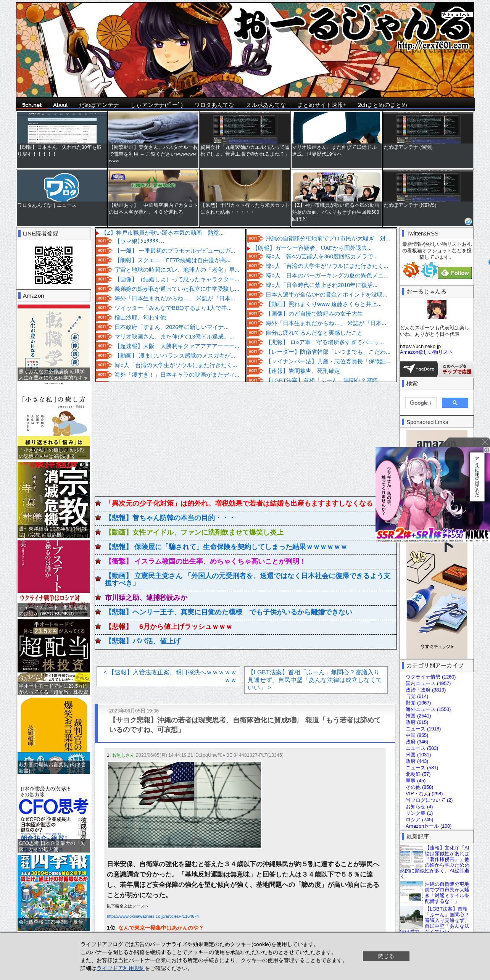Click HOT icon beside 【速報】岩間被告、死刑確定

tap(255, 371)
